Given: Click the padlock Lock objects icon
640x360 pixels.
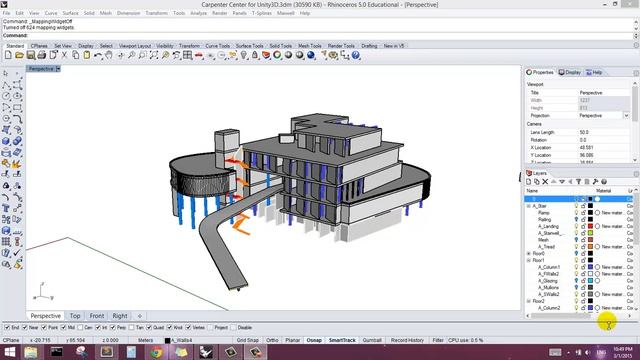Looking at the screenshot, I should (255, 55).
